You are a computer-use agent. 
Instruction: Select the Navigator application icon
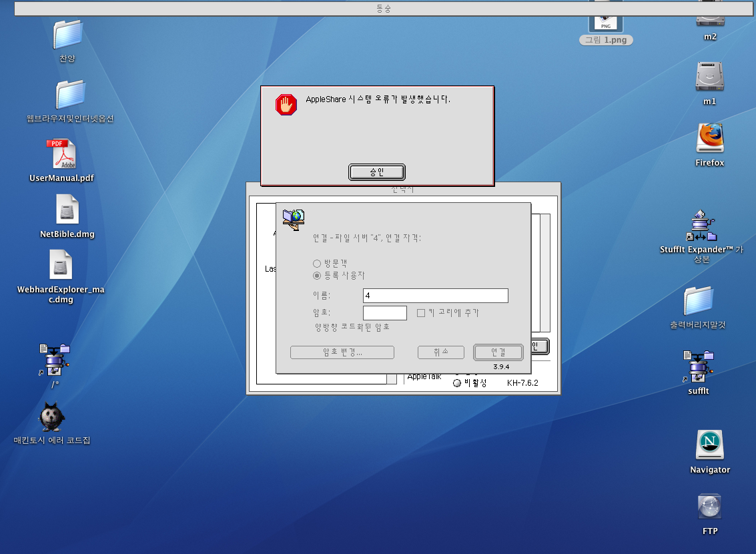click(x=710, y=445)
